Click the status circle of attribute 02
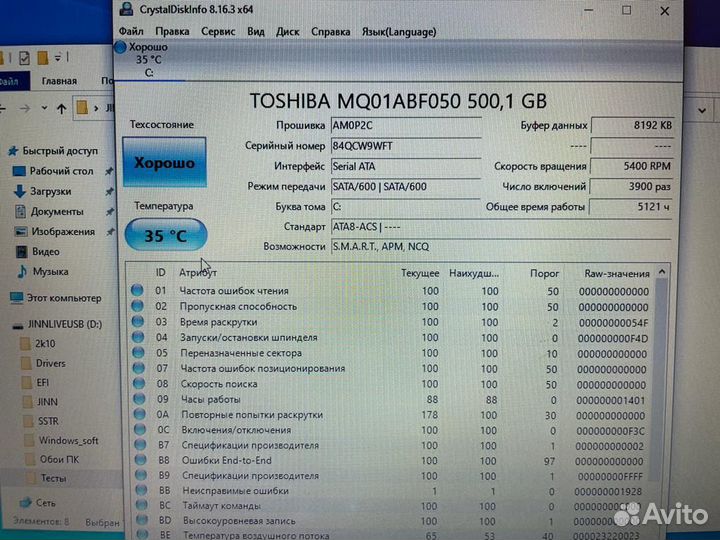The image size is (720, 540). [137, 306]
